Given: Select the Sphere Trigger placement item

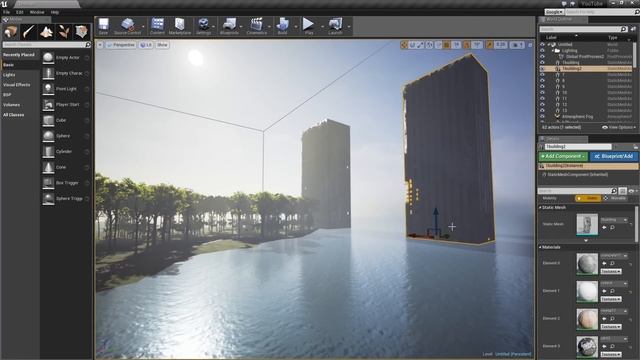Looking at the screenshot, I should [66, 198].
